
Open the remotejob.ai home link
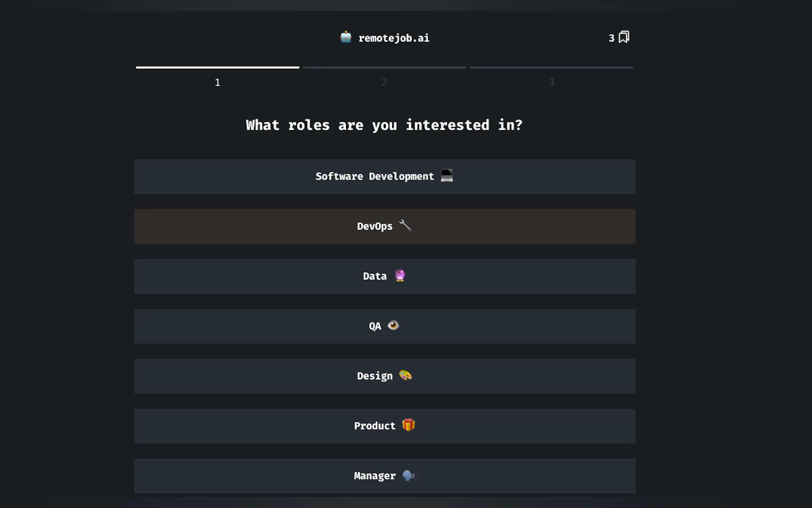pyautogui.click(x=394, y=38)
